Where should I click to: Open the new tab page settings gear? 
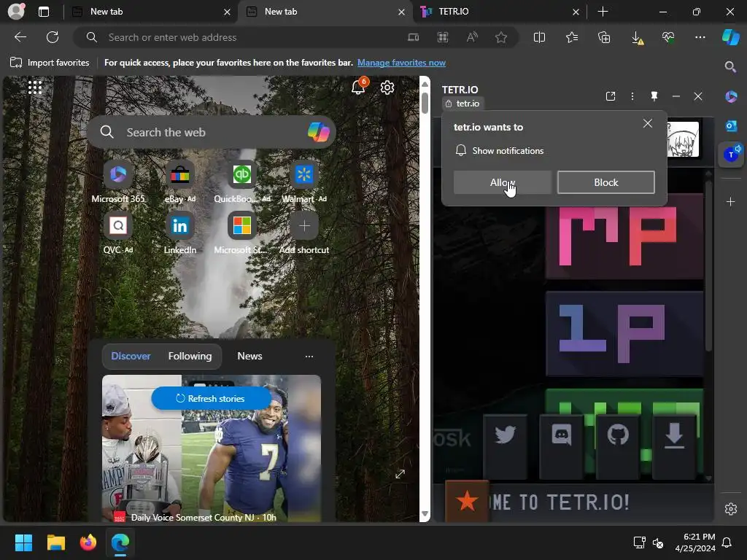pos(387,87)
